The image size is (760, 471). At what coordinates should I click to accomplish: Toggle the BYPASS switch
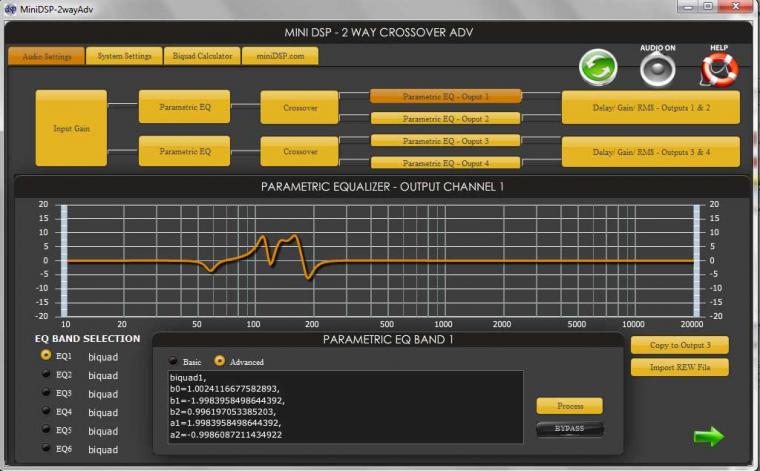pyautogui.click(x=570, y=429)
